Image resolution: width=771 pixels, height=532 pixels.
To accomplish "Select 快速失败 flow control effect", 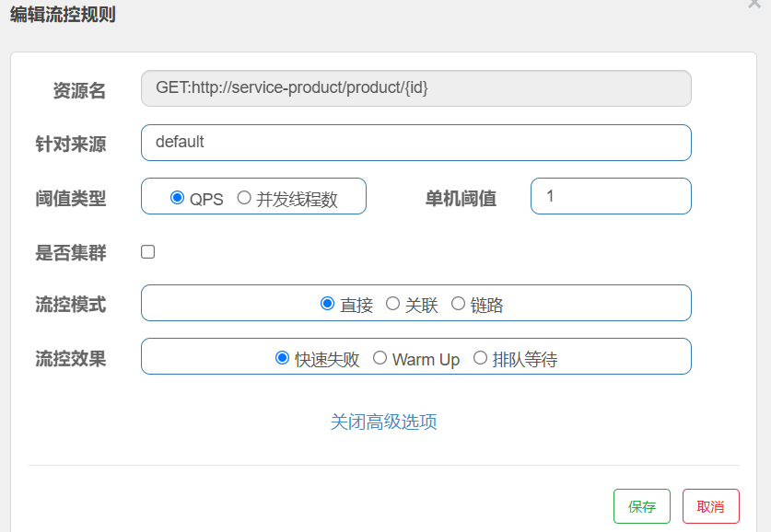I will point(282,358).
